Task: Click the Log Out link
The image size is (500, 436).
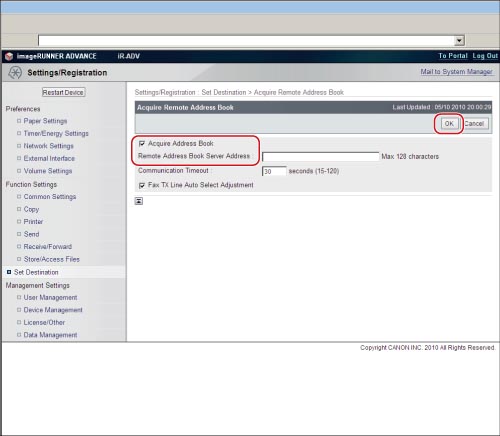Action: [x=485, y=56]
